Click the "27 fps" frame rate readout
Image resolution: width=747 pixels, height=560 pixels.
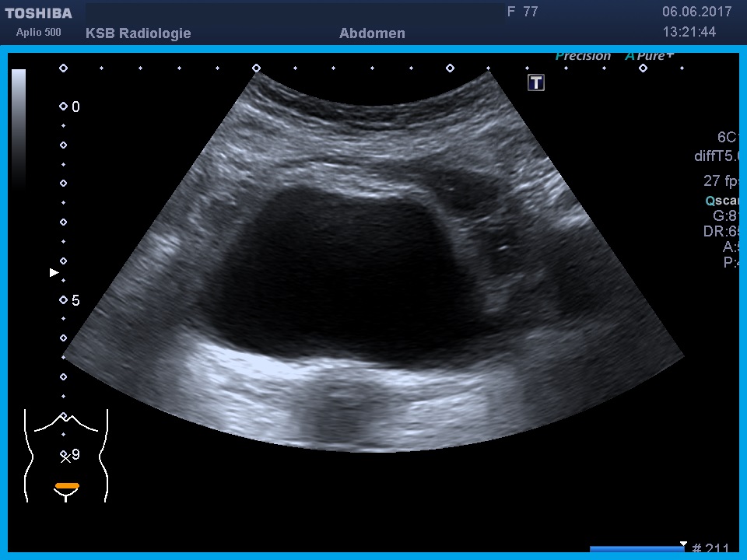[x=721, y=181]
